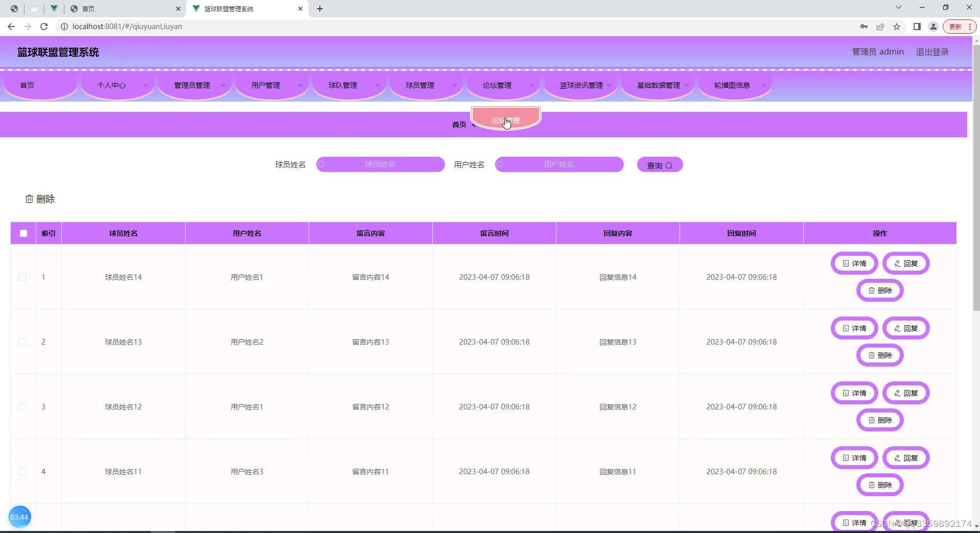Open saved password key icon
The height and width of the screenshot is (533, 980).
[864, 27]
